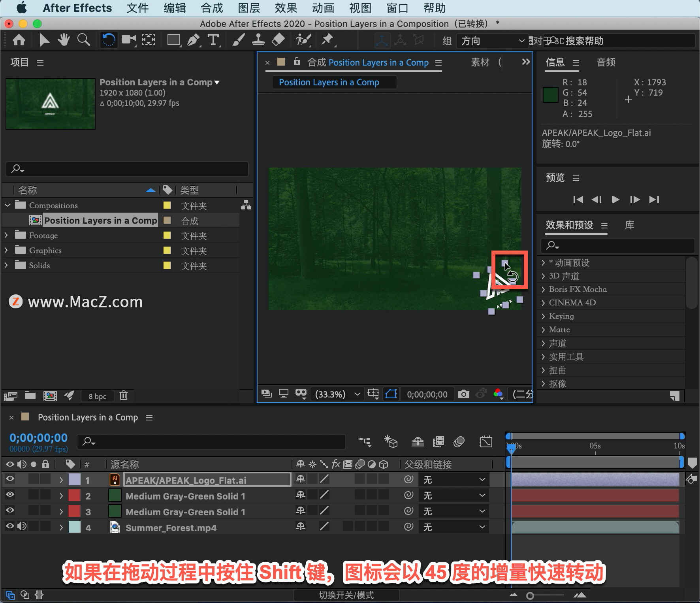
Task: Step forward one frame in preview
Action: [635, 200]
